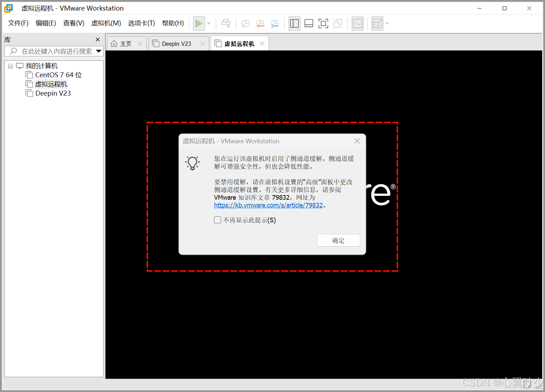The height and width of the screenshot is (392, 545).
Task: Select CentOS 7 64 位 in library
Action: point(58,75)
